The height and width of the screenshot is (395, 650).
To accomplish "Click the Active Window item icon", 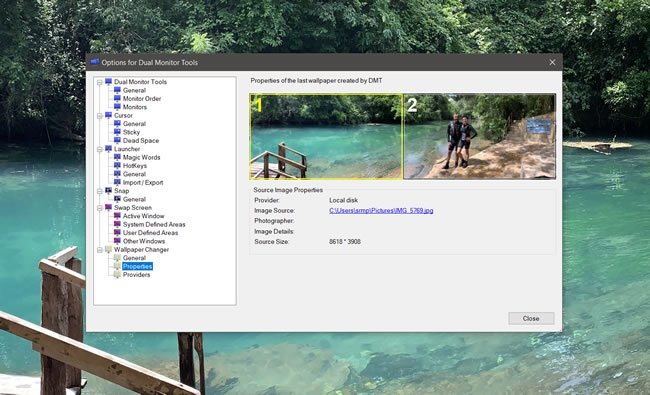I will point(117,216).
